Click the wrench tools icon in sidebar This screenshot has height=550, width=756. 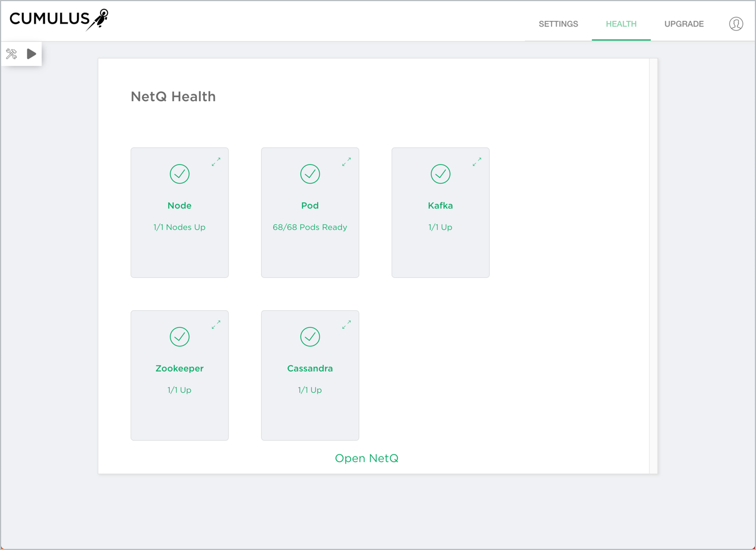(12, 54)
